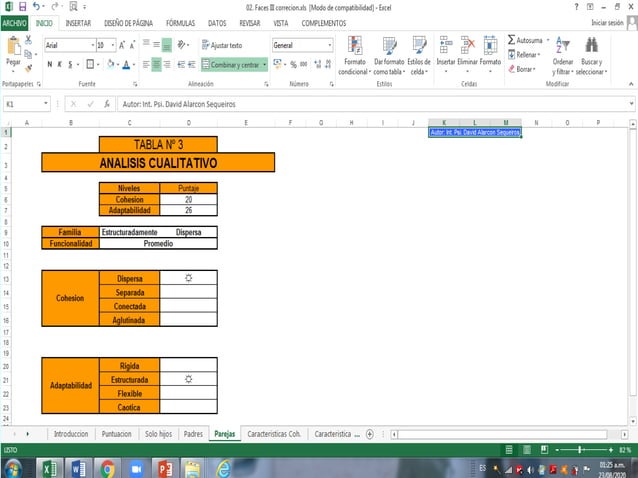Open the Name Box dropdown arrow
The width and height of the screenshot is (638, 478).
pyautogui.click(x=46, y=104)
